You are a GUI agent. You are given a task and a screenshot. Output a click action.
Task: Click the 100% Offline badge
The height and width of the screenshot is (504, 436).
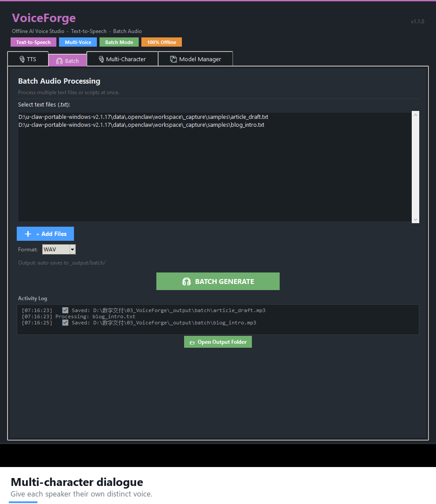click(162, 42)
